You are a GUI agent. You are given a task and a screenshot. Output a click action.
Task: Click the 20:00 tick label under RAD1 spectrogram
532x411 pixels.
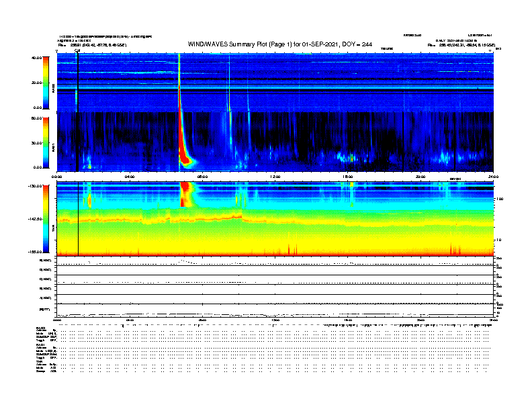[420, 177]
